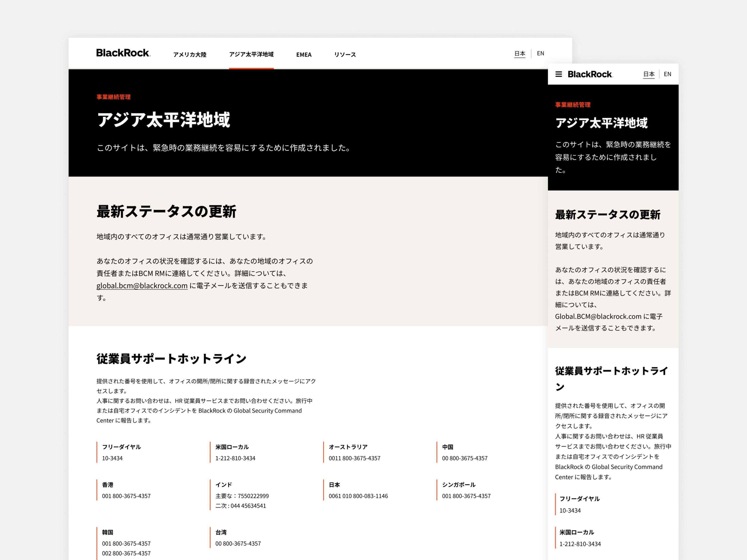Click the 従業員サポートホットライン heading on desktop
This screenshot has height=560, width=747.
[171, 358]
